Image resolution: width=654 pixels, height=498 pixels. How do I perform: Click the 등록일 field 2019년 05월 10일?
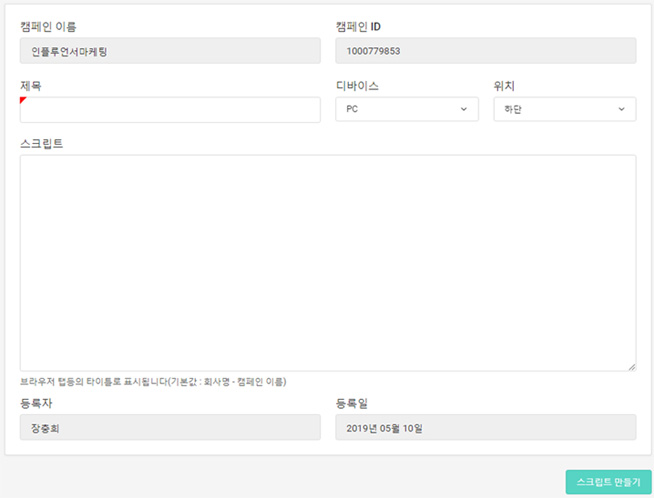click(x=486, y=428)
